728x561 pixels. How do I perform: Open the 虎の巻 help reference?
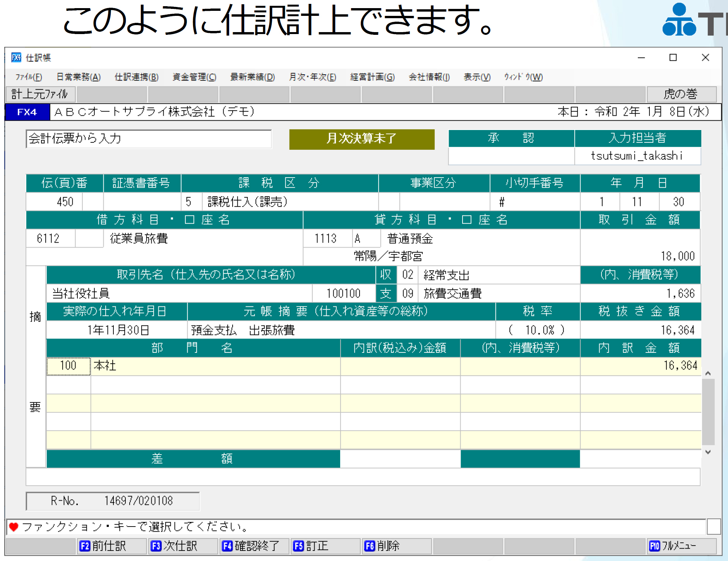[682, 94]
